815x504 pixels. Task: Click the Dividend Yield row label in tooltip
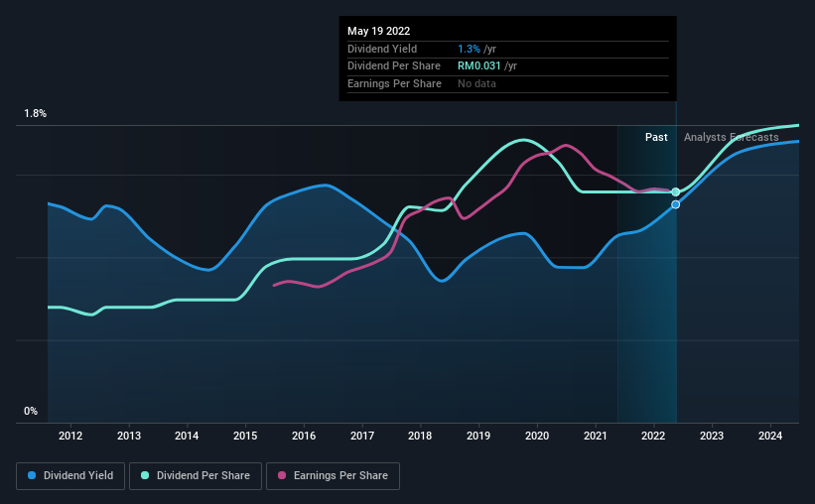382,49
